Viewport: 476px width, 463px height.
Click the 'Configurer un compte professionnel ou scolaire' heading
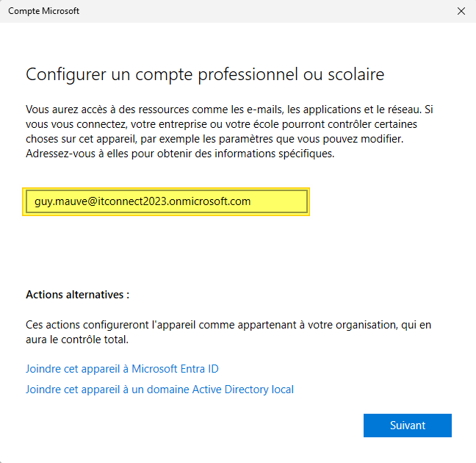pos(205,75)
